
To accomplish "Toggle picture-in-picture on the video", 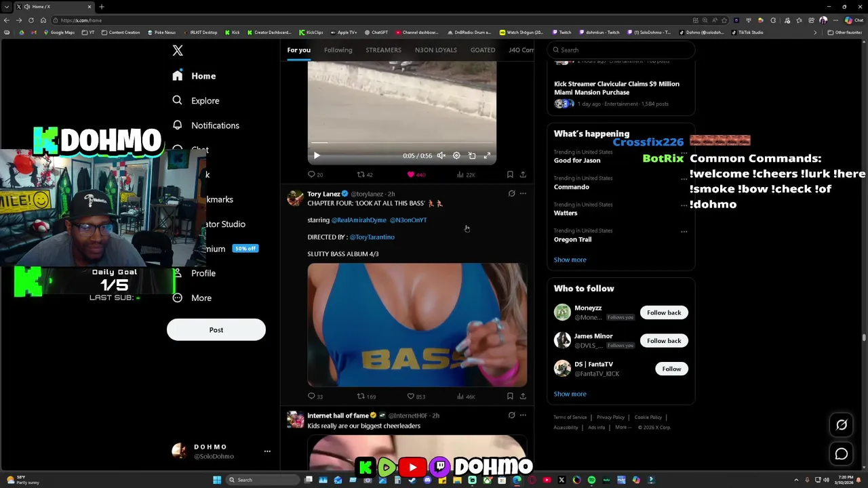I will point(472,155).
